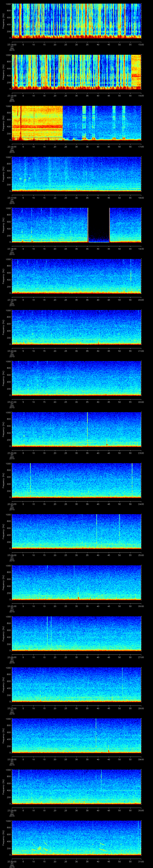Select the spectrogram panel starting at 23:21:00
Viewport: 153px width, 868px height.
coord(76,378)
